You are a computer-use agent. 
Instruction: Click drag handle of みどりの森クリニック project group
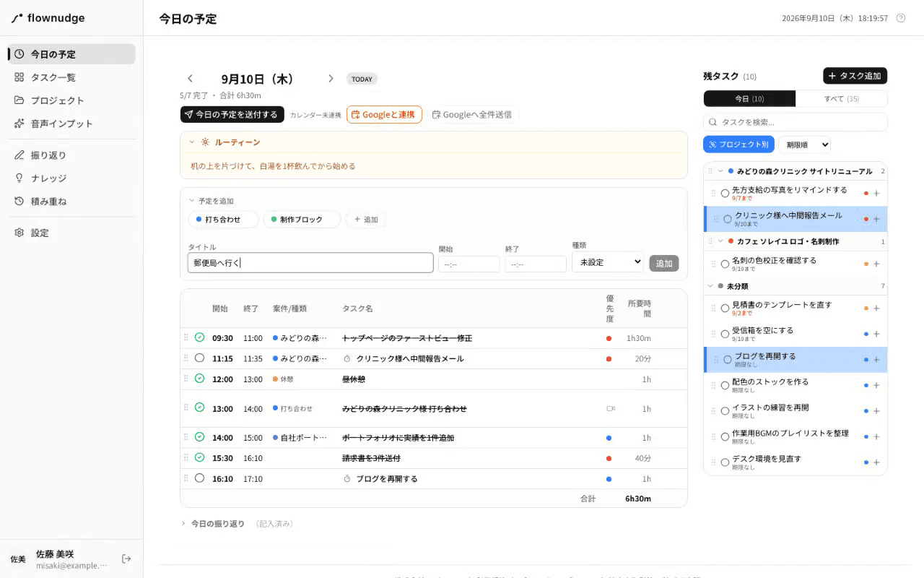click(x=710, y=171)
